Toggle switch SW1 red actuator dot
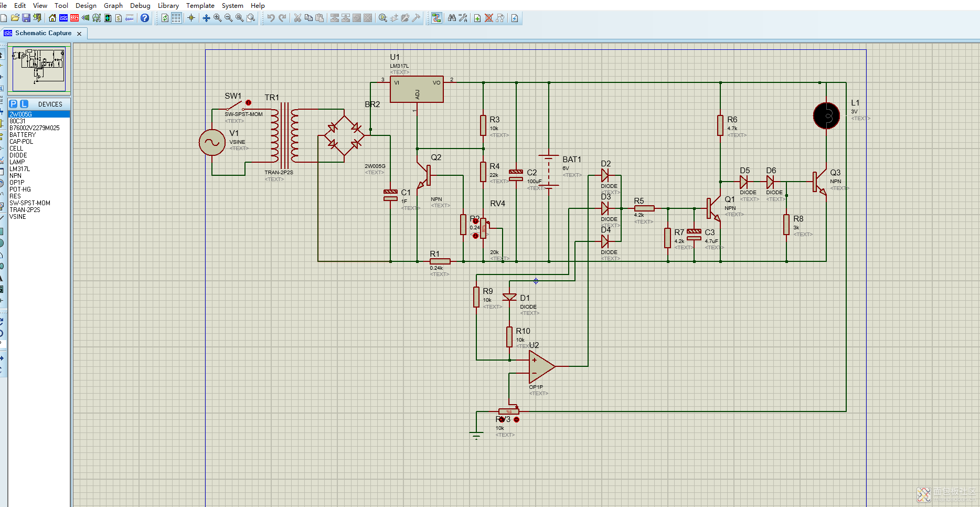Screen dimensions: 980x507 (x=249, y=103)
